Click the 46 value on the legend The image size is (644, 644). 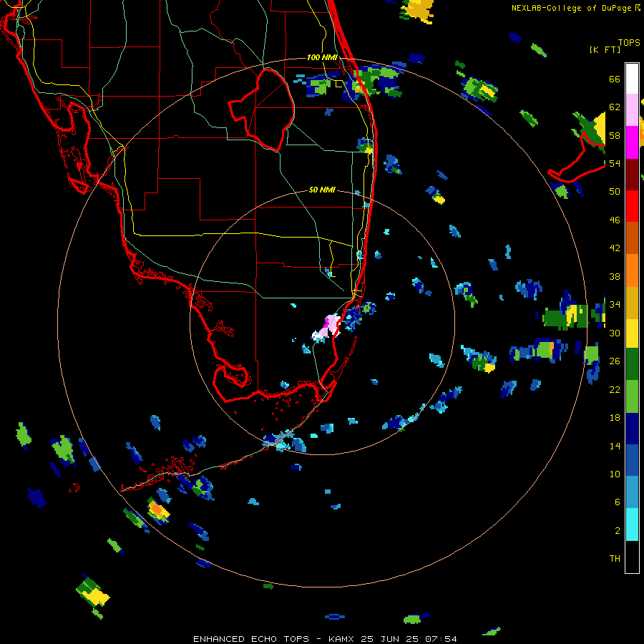click(x=615, y=220)
